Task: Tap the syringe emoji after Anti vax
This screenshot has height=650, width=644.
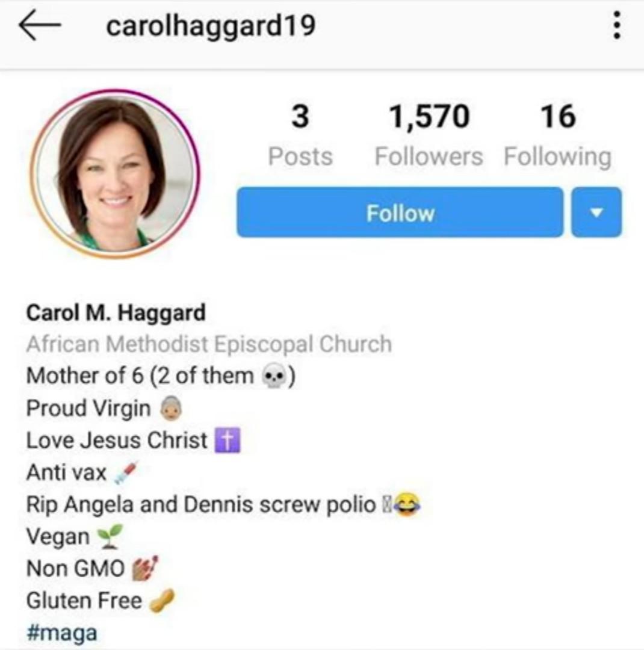Action: (125, 473)
